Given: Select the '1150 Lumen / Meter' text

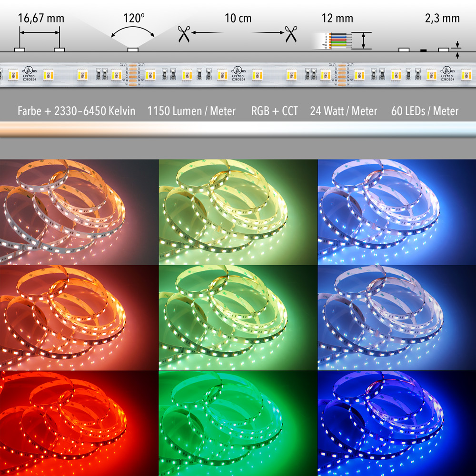Looking at the screenshot, I should [191, 111].
